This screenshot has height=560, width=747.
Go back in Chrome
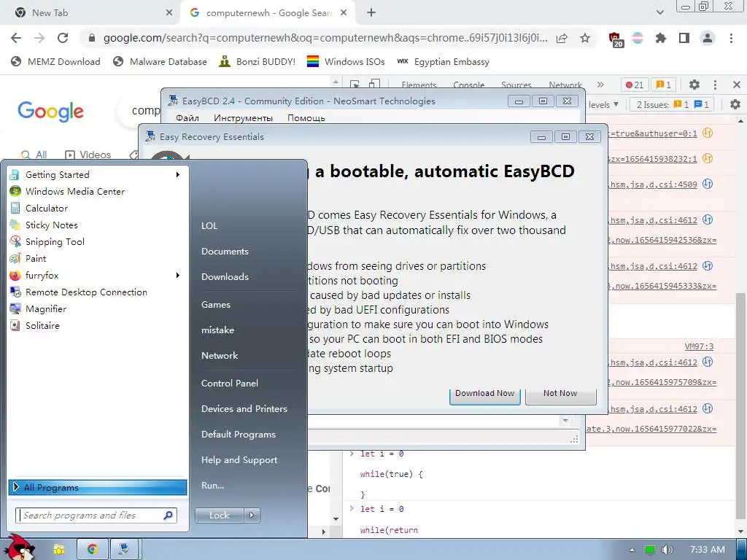[16, 38]
